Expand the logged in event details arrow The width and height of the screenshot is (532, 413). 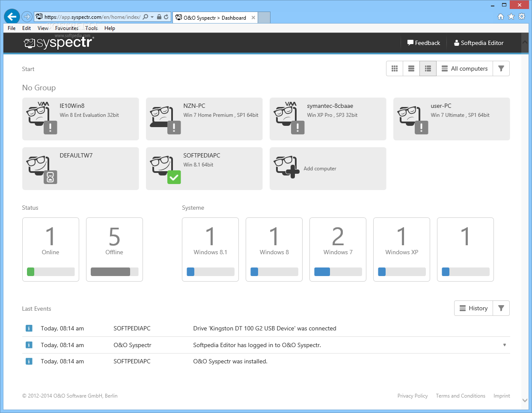[505, 345]
